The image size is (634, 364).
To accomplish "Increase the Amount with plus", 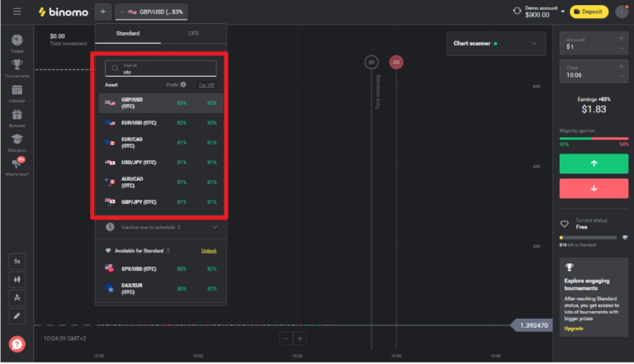I will tap(622, 39).
